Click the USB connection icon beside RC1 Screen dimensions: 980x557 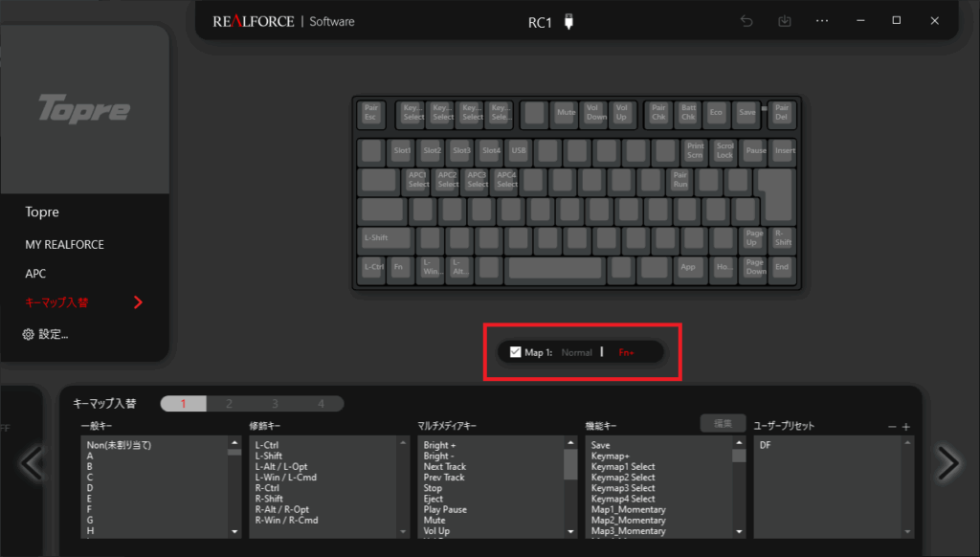(569, 22)
